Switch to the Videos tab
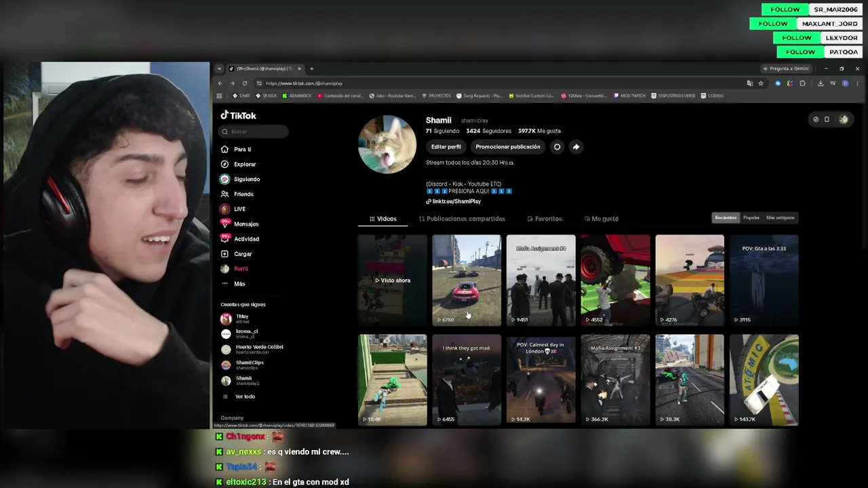 point(383,219)
